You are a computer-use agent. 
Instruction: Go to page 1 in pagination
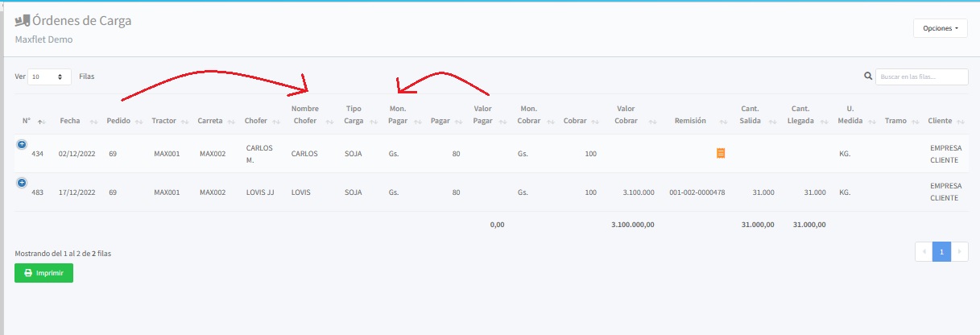point(941,252)
